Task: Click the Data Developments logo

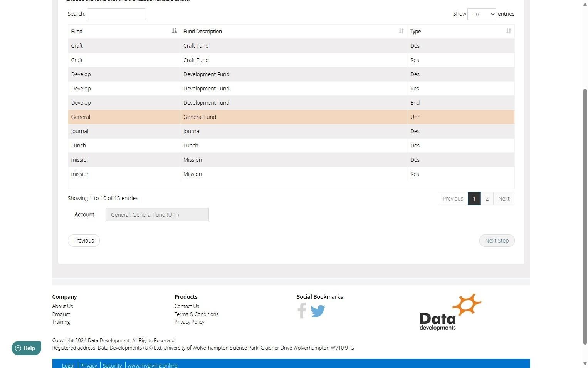Action: pos(450,312)
